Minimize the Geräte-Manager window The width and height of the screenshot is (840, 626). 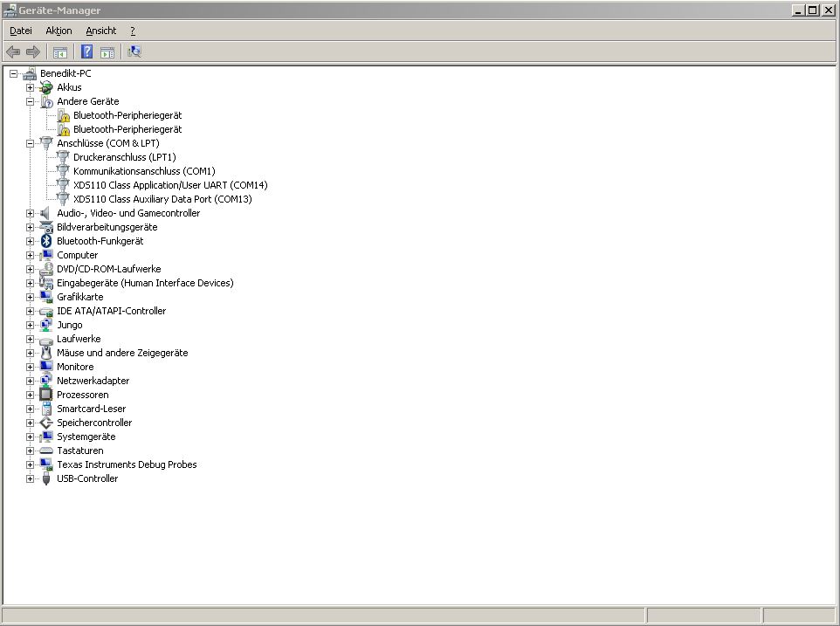pos(798,10)
